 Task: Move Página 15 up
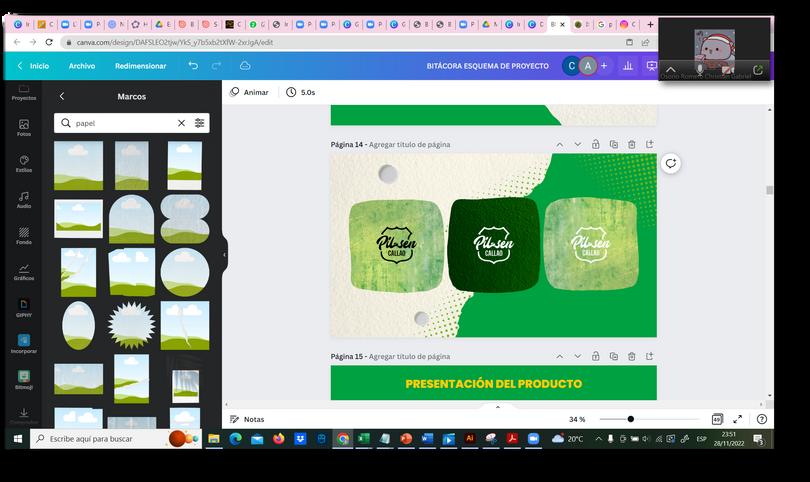point(559,356)
